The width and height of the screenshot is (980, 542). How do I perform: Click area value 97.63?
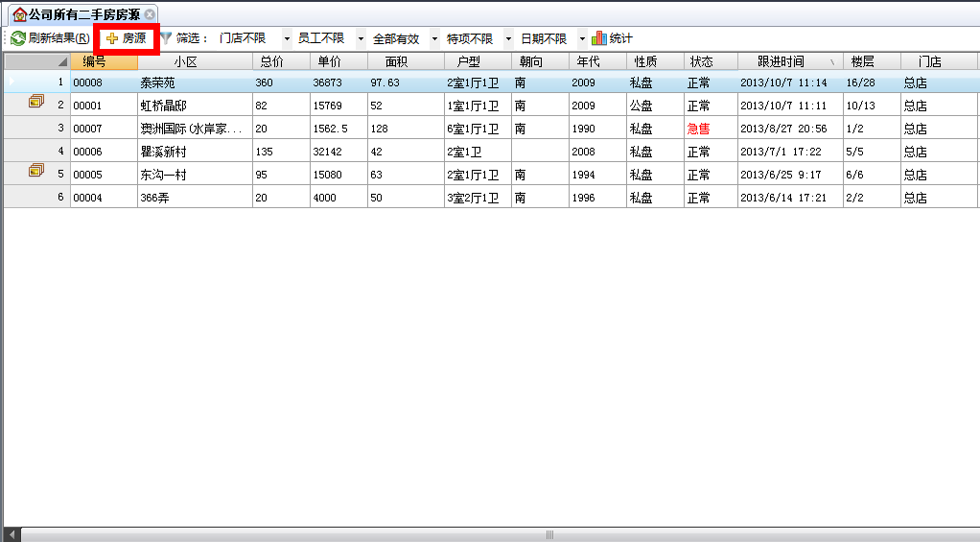[x=406, y=82]
